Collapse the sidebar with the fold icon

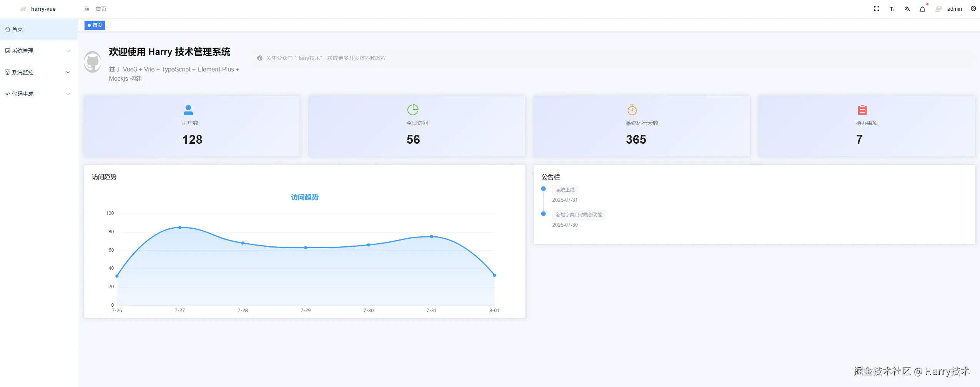pos(87,9)
